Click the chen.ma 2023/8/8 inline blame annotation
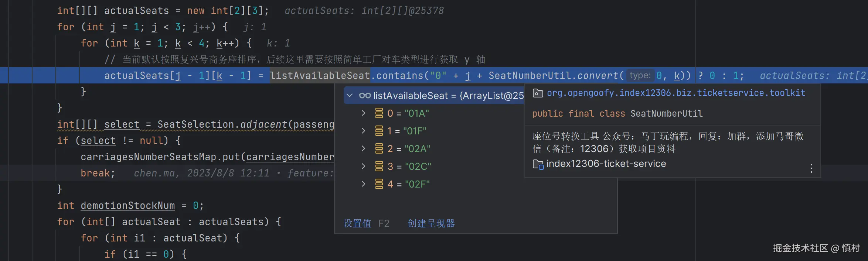This screenshot has height=261, width=868. 201,173
